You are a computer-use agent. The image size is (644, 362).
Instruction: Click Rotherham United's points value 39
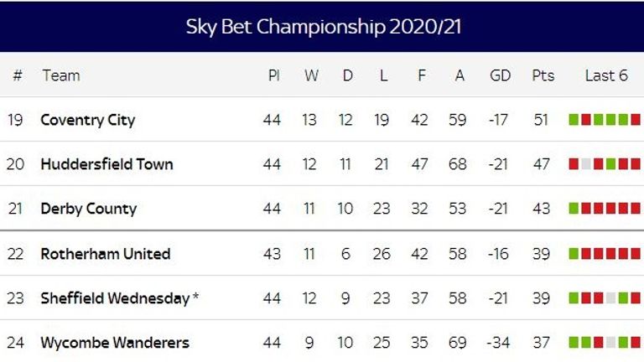coord(542,254)
